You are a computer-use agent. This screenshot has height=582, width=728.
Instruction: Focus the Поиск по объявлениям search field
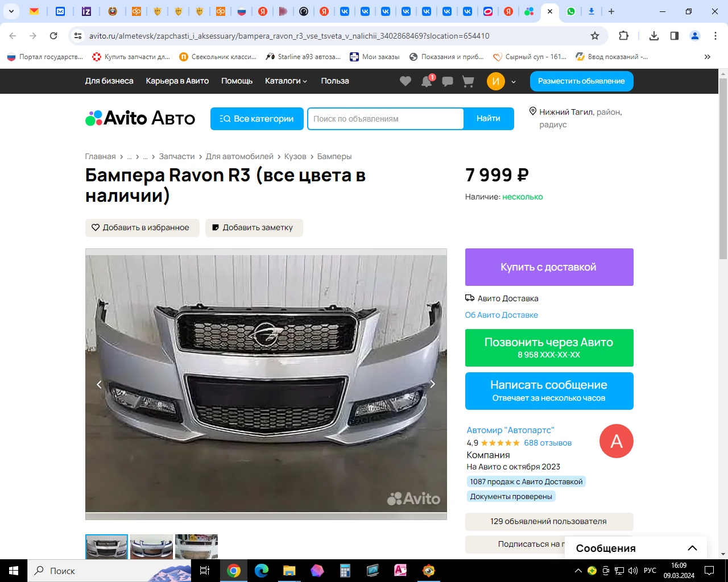tap(386, 119)
